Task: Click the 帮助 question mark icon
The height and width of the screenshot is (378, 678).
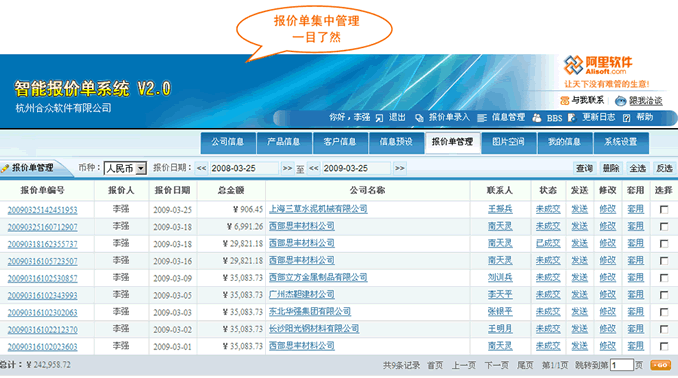Action: [627, 118]
